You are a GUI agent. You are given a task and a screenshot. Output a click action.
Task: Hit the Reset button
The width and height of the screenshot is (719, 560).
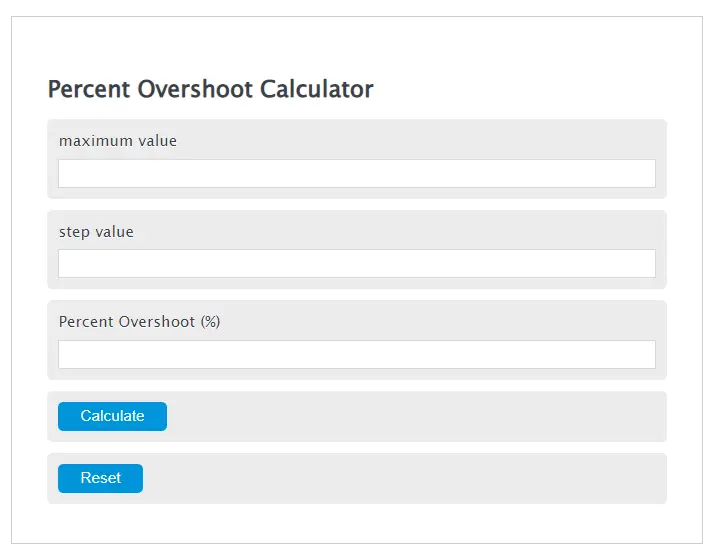click(x=100, y=478)
